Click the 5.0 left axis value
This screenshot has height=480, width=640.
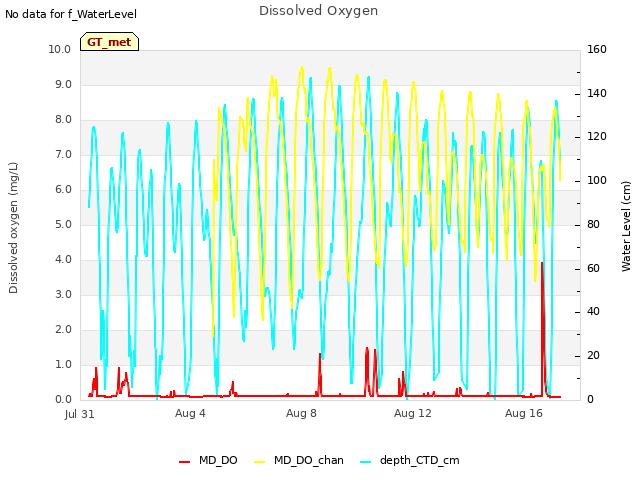tap(63, 224)
